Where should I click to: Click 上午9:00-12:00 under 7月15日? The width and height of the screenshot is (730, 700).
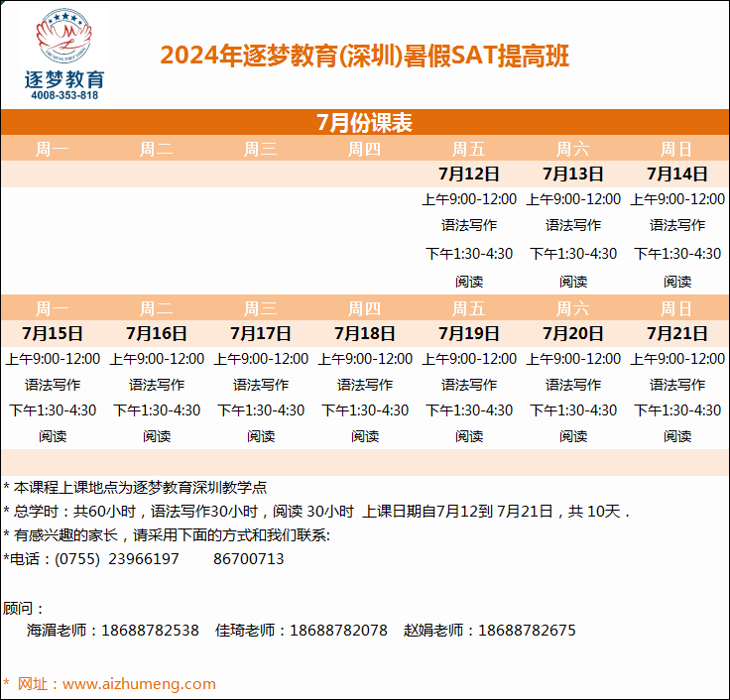53,359
